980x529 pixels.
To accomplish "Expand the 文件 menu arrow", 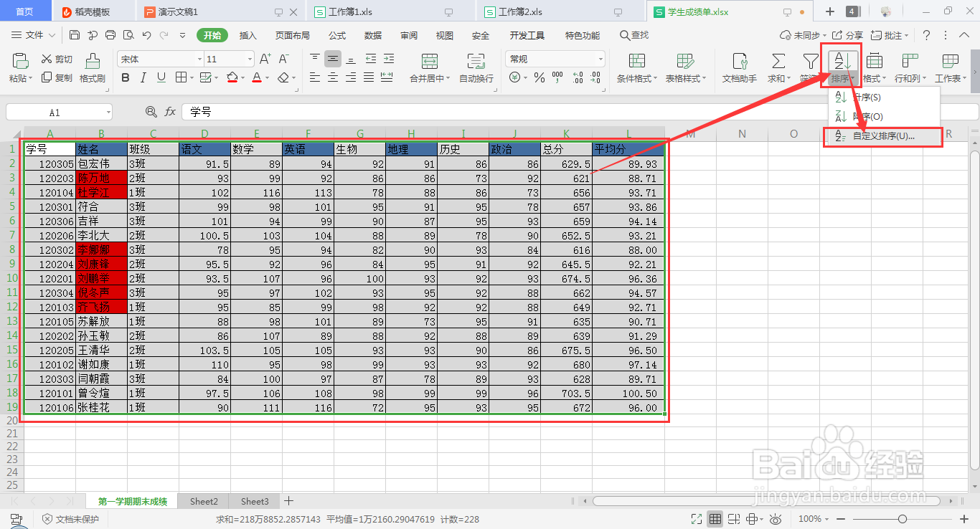I will 51,35.
